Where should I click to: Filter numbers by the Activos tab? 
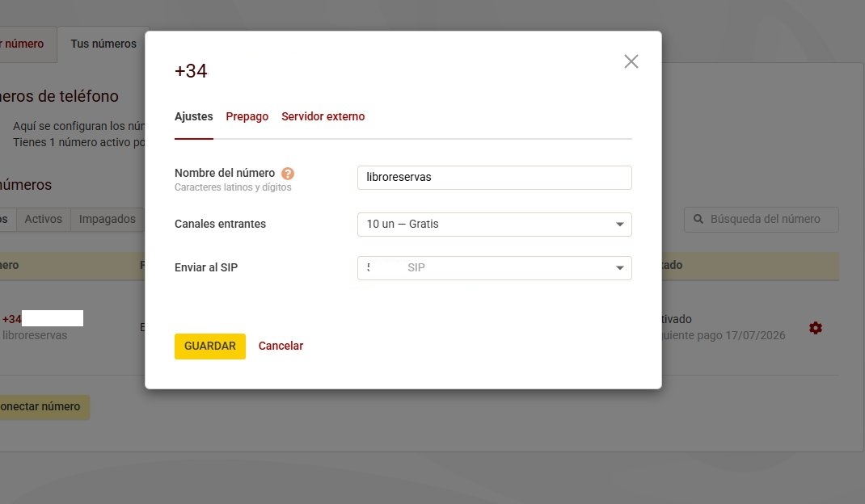(x=43, y=219)
